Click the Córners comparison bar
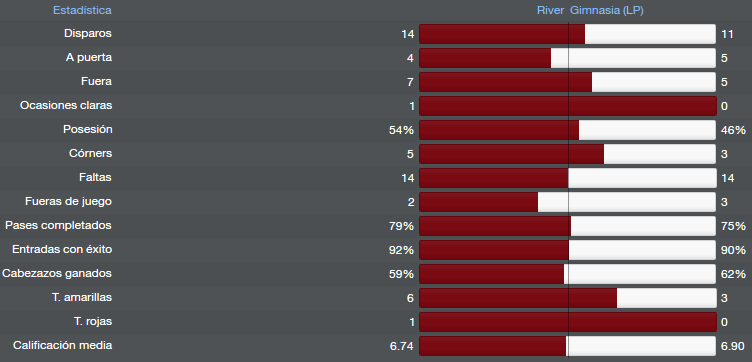Viewport: 752px width, 362px height. coord(568,154)
